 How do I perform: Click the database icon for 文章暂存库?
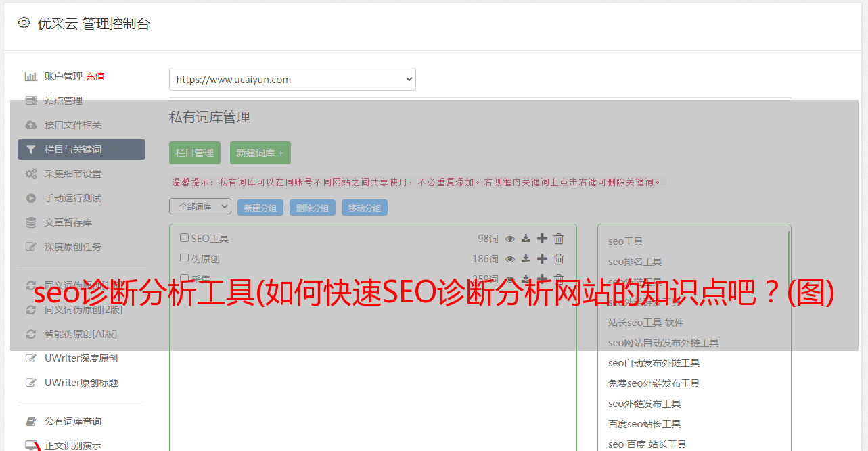pyautogui.click(x=30, y=222)
